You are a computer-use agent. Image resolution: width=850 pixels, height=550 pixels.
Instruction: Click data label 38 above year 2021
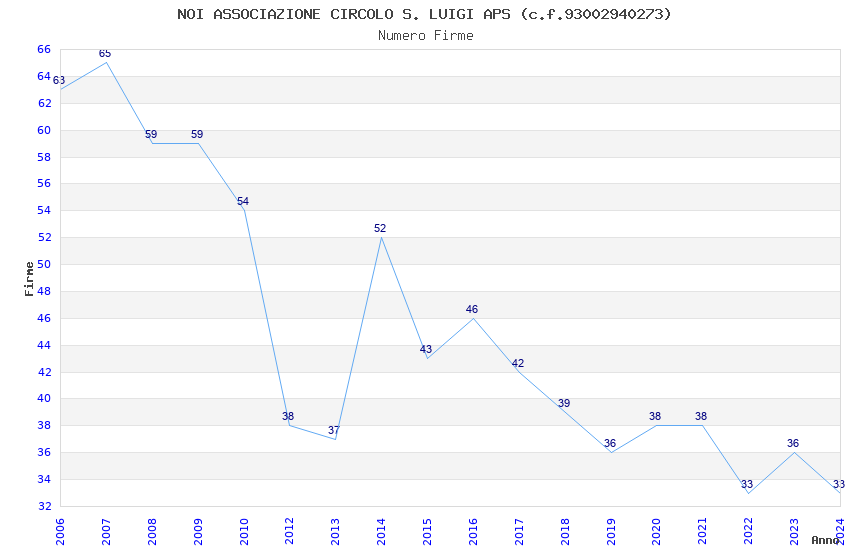tap(701, 416)
